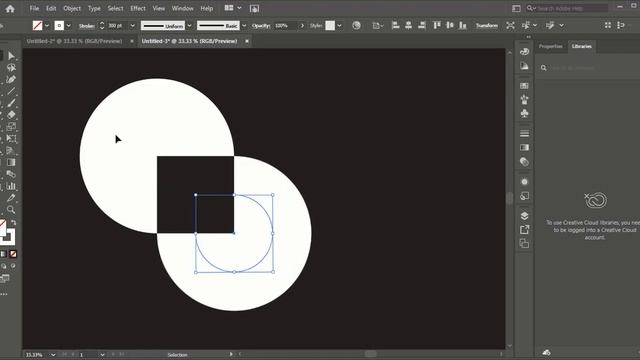The image size is (640, 360).
Task: Click the Isolate Selected Object icon
Action: (x=510, y=25)
